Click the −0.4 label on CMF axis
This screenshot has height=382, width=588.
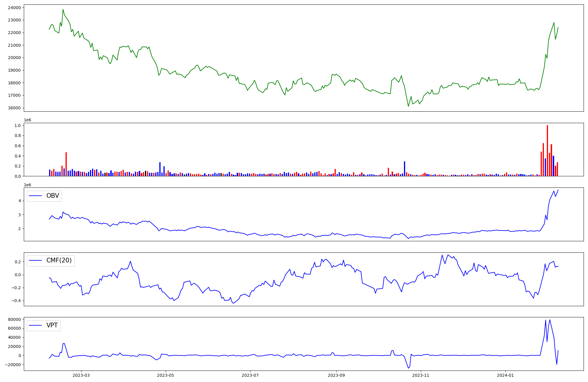(x=15, y=301)
